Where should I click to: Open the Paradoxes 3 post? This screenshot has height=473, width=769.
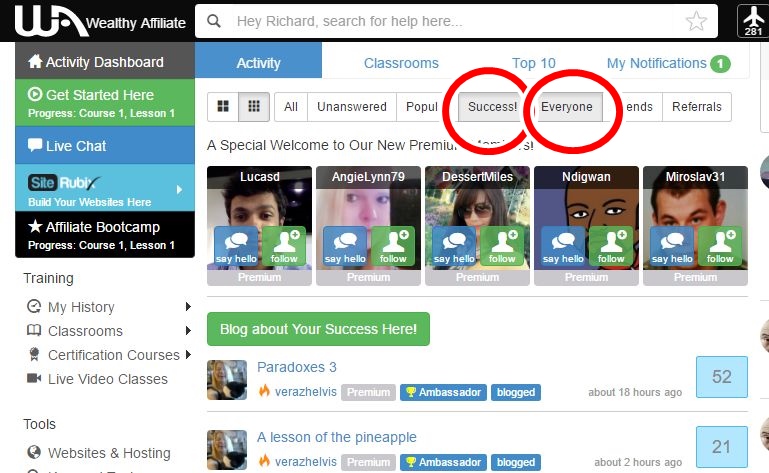(x=297, y=367)
